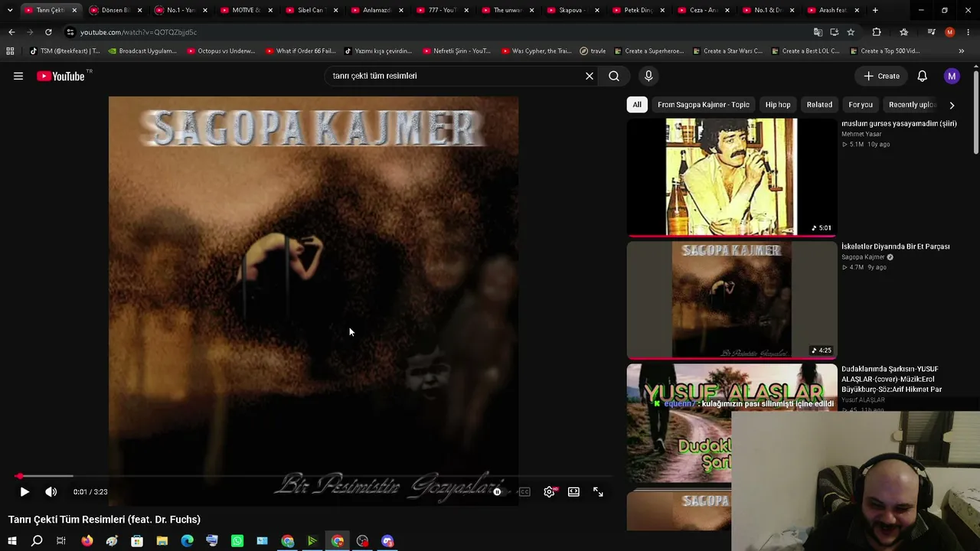Open the Chrome three-dot menu
The image size is (980, 551).
pos(969,32)
